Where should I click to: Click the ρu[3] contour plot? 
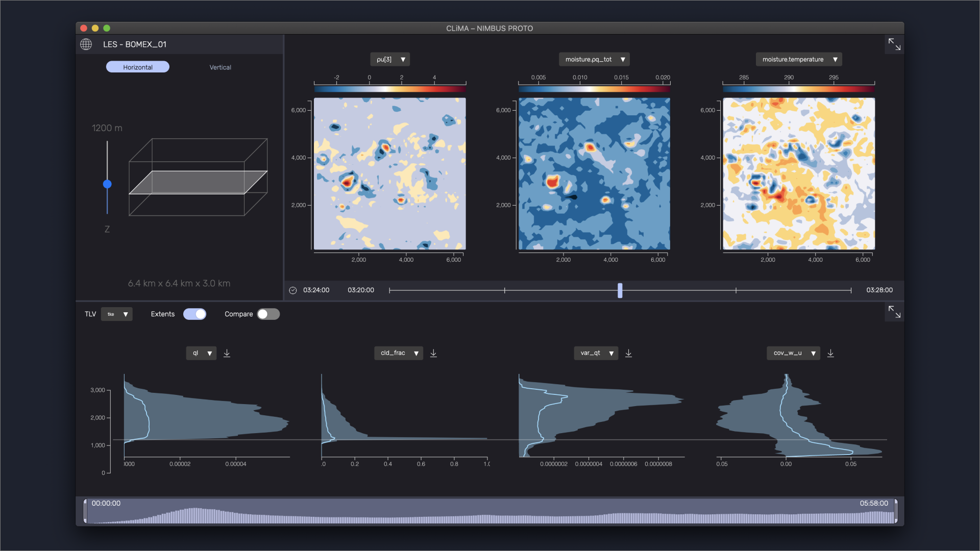coord(390,173)
